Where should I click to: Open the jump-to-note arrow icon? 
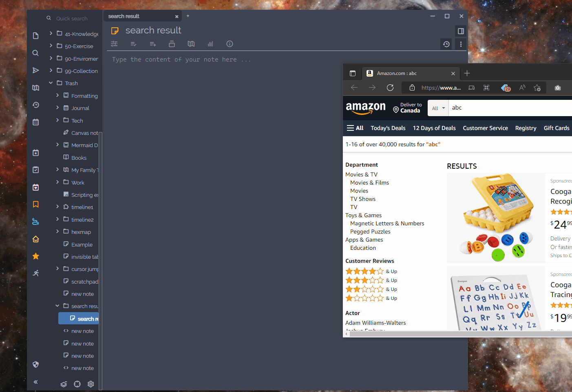pos(36,70)
